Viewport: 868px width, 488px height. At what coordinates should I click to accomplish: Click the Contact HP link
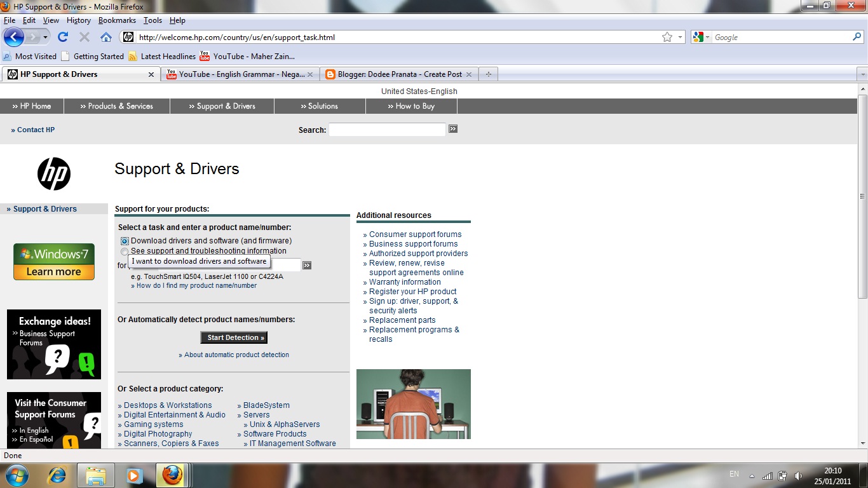(x=33, y=130)
